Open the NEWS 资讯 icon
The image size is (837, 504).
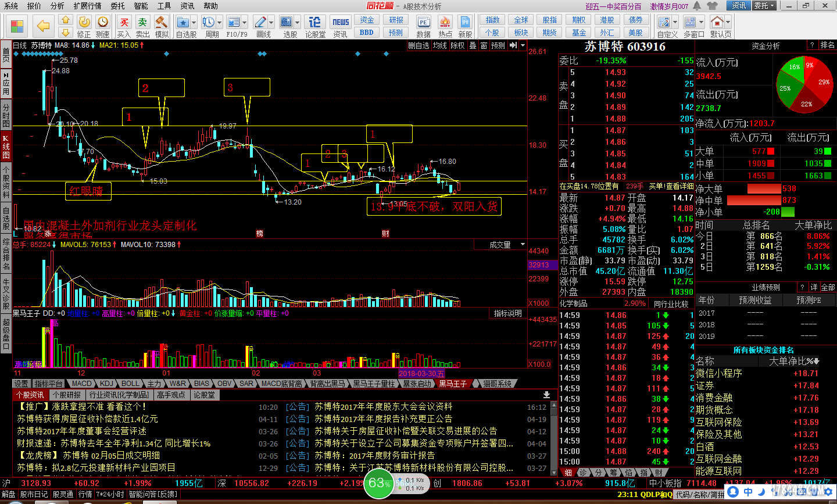341,22
